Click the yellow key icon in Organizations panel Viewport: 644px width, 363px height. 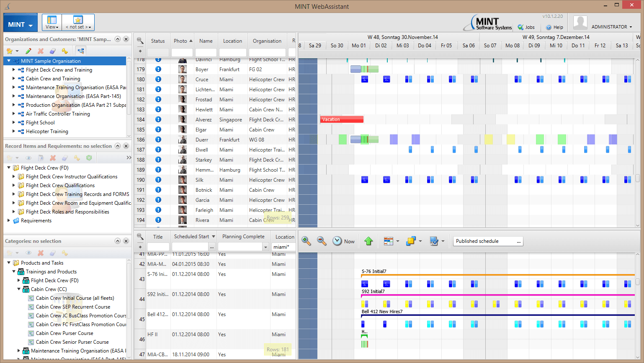click(x=65, y=51)
